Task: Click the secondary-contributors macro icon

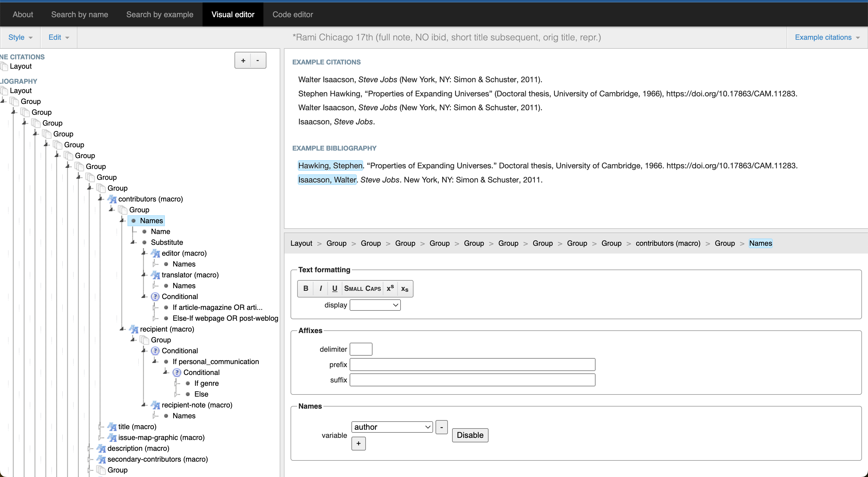Action: [x=101, y=459]
